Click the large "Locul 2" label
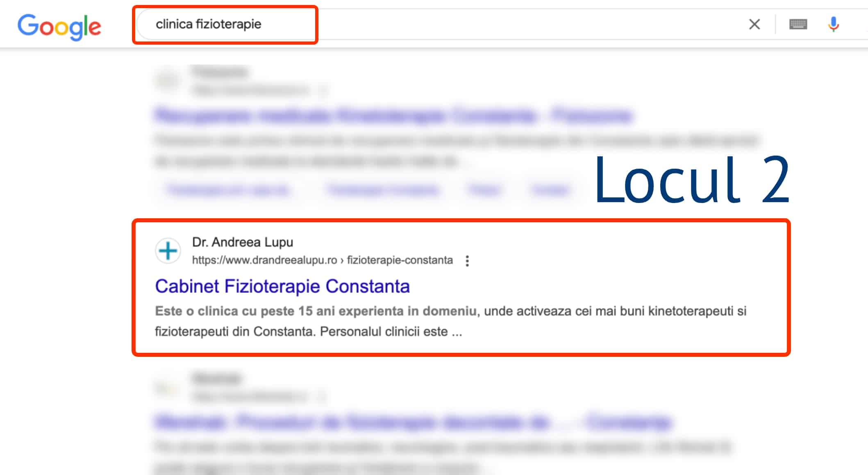Viewport: 868px width, 475px height. [x=692, y=180]
